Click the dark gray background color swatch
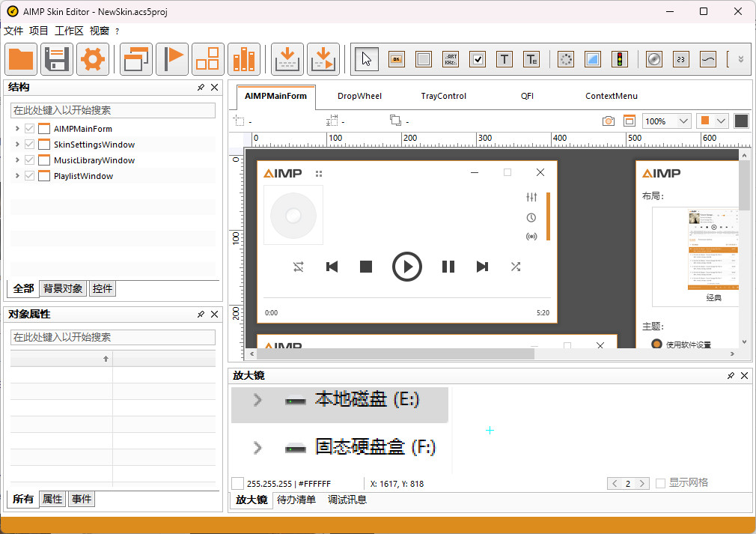The image size is (756, 534). click(x=741, y=121)
